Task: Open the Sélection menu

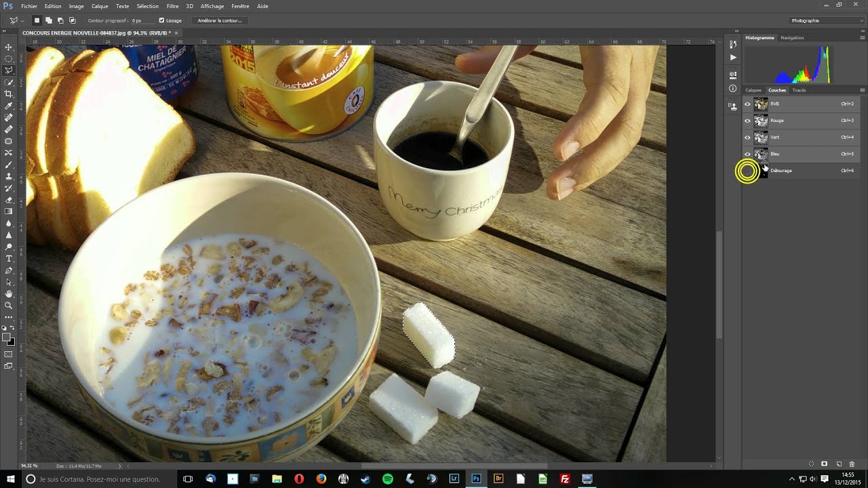Action: point(147,6)
